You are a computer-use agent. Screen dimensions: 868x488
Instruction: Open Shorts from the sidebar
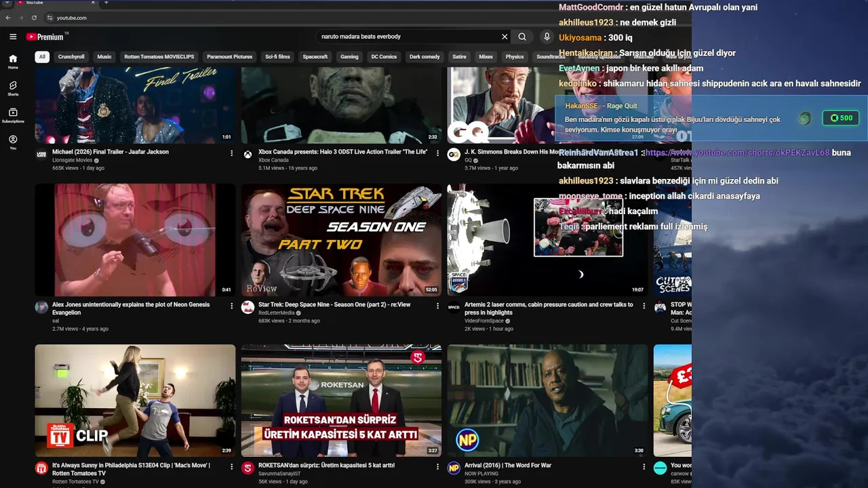[x=13, y=88]
